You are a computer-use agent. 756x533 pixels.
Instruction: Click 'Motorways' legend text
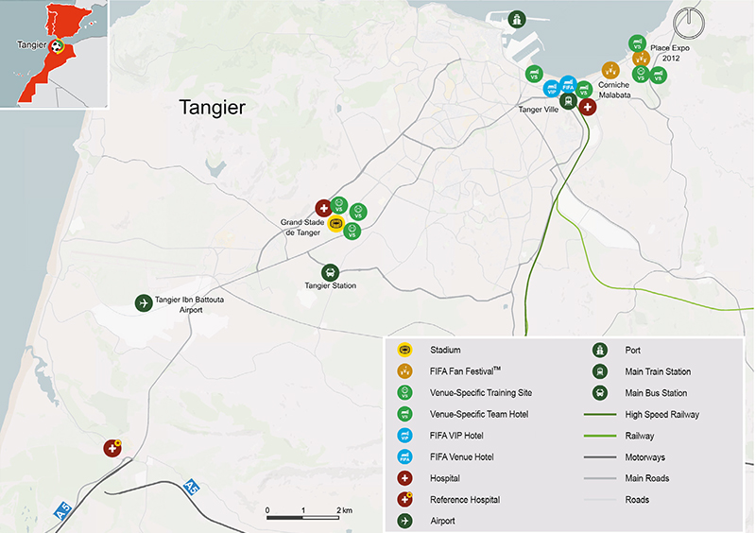[645, 457]
